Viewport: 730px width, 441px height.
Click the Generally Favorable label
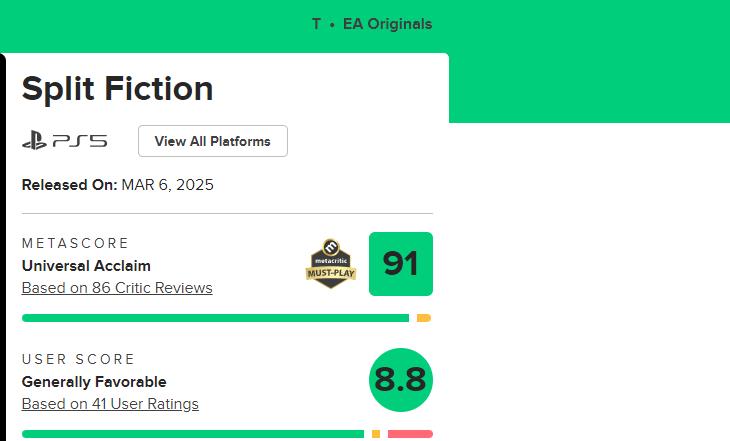[x=94, y=382]
